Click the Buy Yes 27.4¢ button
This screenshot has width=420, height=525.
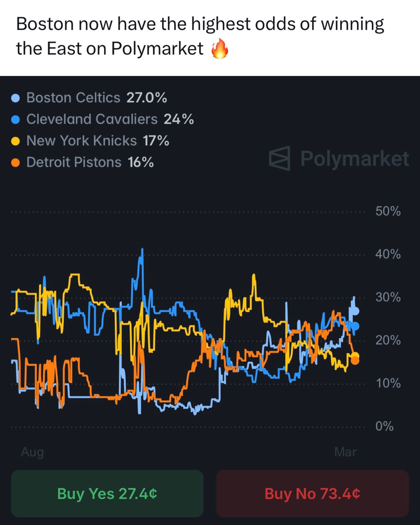click(107, 494)
